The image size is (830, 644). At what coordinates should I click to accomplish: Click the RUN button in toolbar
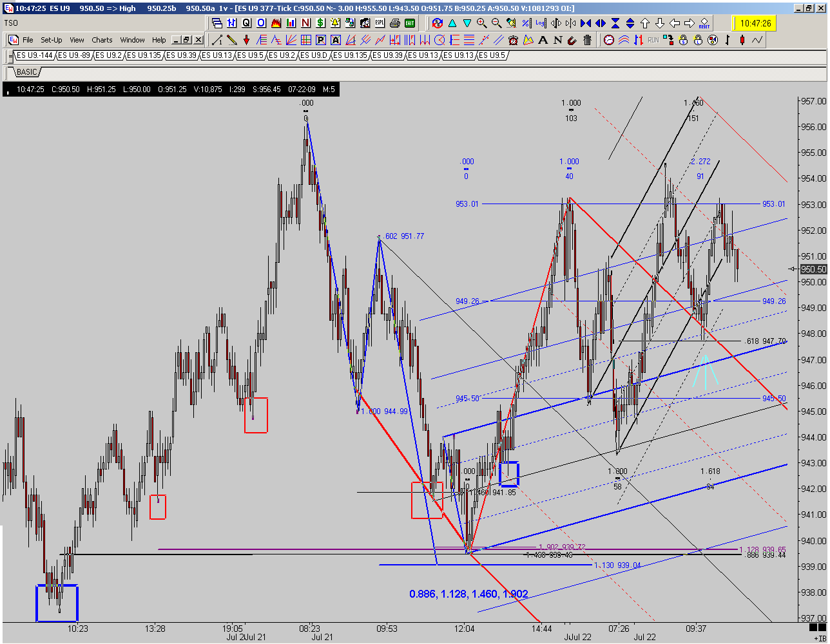[x=653, y=40]
